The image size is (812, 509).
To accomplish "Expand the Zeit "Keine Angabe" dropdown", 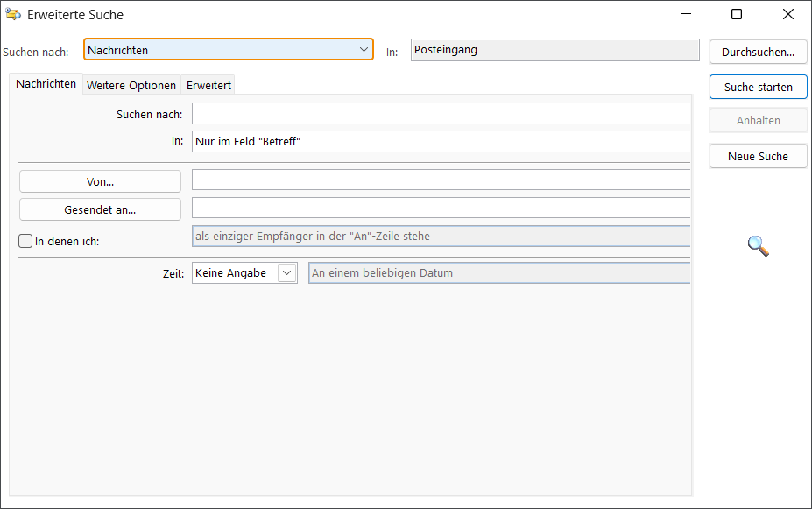I will coord(286,273).
